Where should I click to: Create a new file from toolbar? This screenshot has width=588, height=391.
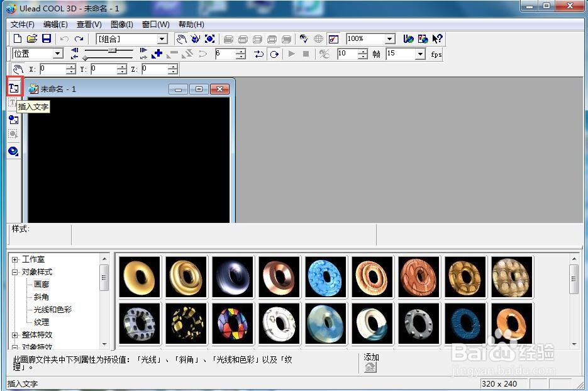click(x=18, y=38)
